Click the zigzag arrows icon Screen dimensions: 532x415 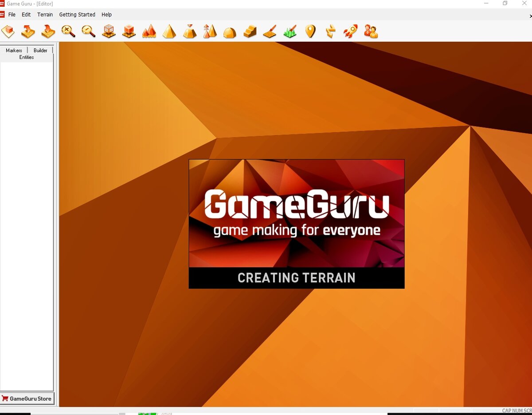pyautogui.click(x=330, y=32)
